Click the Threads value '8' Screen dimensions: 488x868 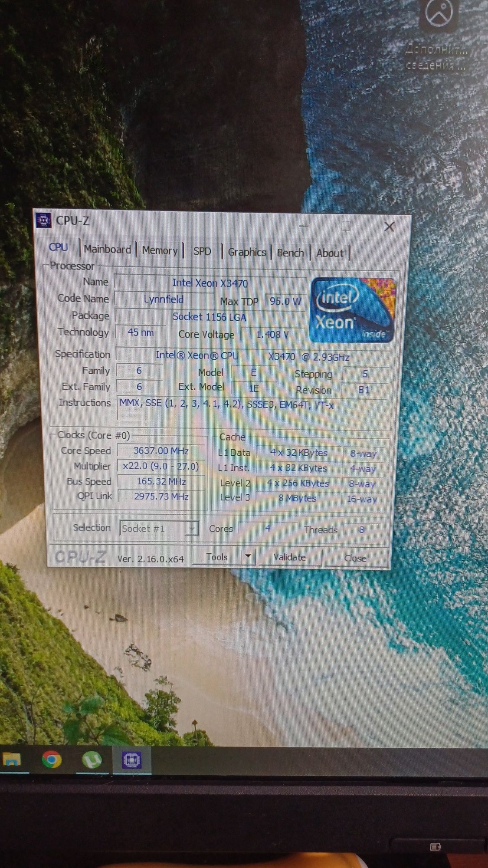coord(362,529)
